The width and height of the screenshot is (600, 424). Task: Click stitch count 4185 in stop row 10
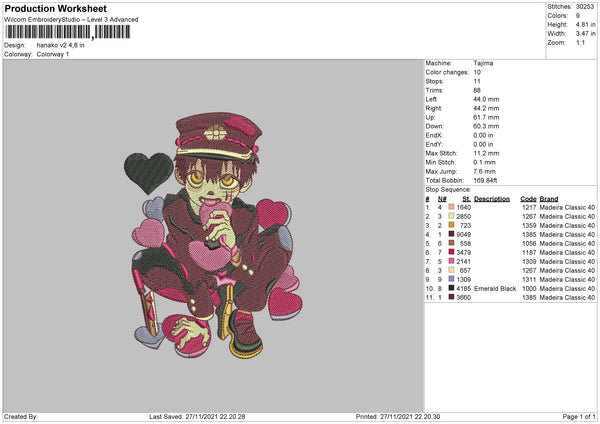(463, 289)
